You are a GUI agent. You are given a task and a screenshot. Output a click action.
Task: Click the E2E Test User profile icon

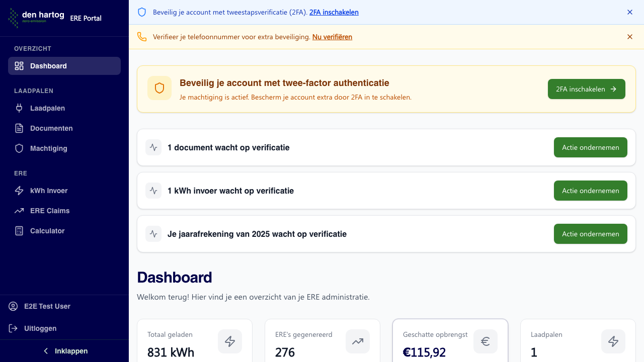click(12, 306)
